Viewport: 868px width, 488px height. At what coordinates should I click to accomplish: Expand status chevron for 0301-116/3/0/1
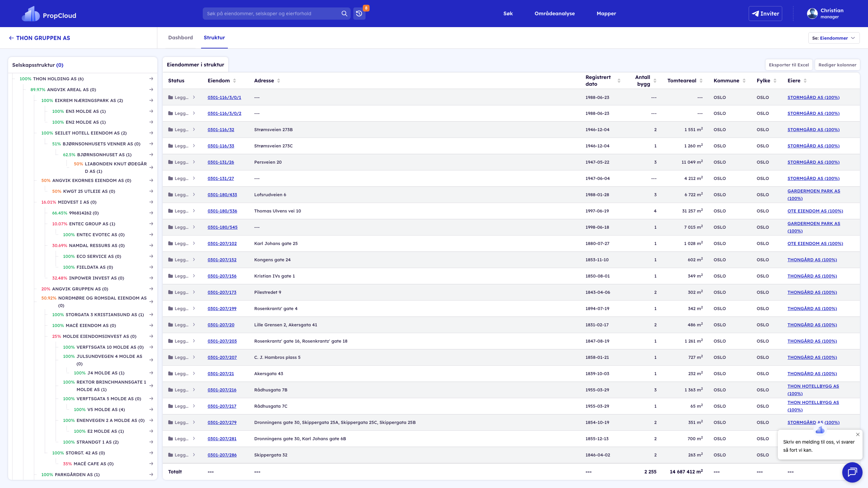pyautogui.click(x=194, y=97)
